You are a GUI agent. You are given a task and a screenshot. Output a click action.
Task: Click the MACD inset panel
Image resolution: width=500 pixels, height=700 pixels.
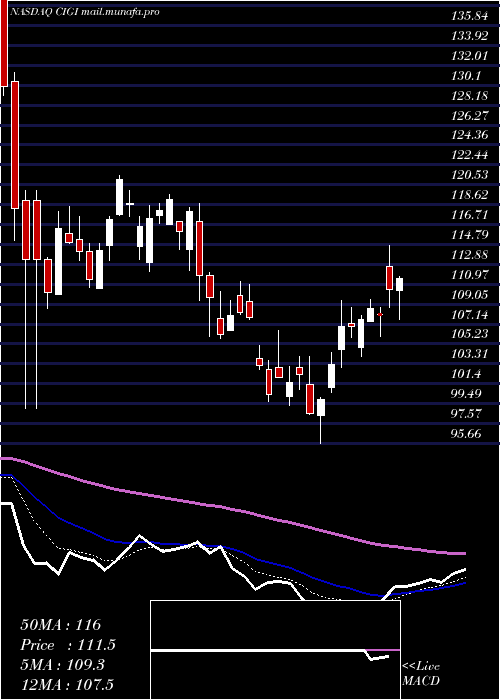pyautogui.click(x=275, y=650)
